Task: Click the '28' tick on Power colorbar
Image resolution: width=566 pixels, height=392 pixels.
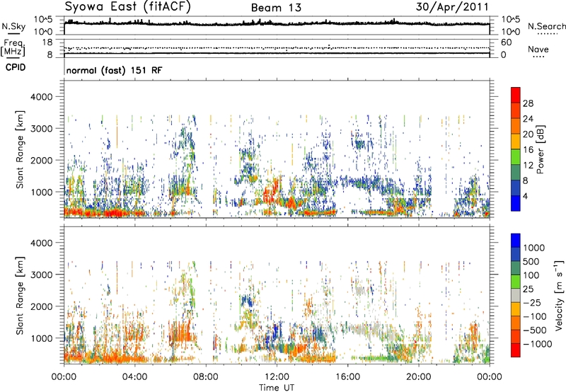Action: point(528,103)
